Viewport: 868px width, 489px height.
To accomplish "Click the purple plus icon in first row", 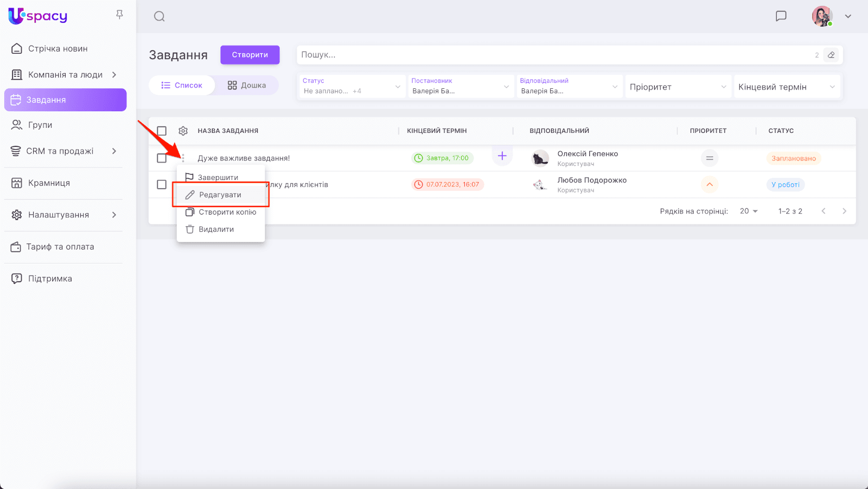I will 502,156.
